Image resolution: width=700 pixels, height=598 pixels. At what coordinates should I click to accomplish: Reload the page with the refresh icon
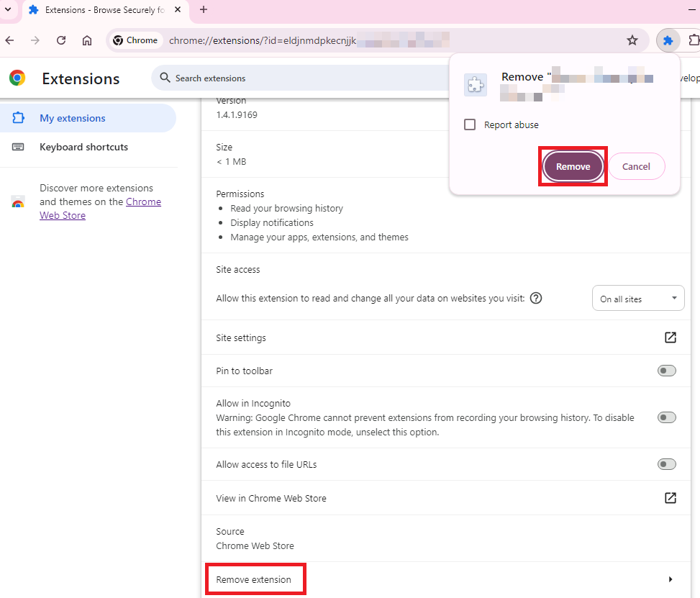[x=61, y=40]
